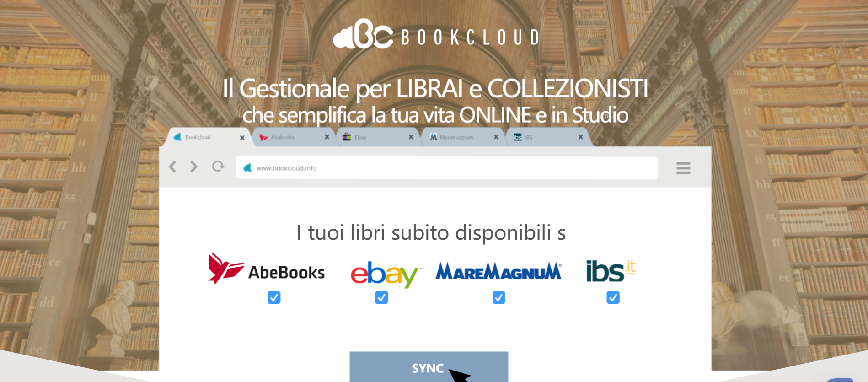Click the BookCloud logo at top
The width and height of the screenshot is (868, 382).
click(x=436, y=34)
